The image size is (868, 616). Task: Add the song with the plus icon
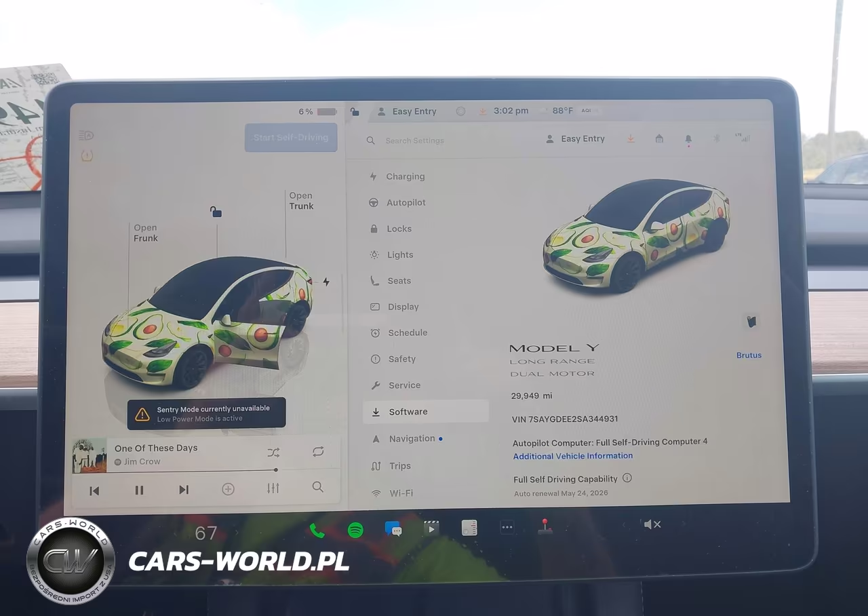click(229, 488)
